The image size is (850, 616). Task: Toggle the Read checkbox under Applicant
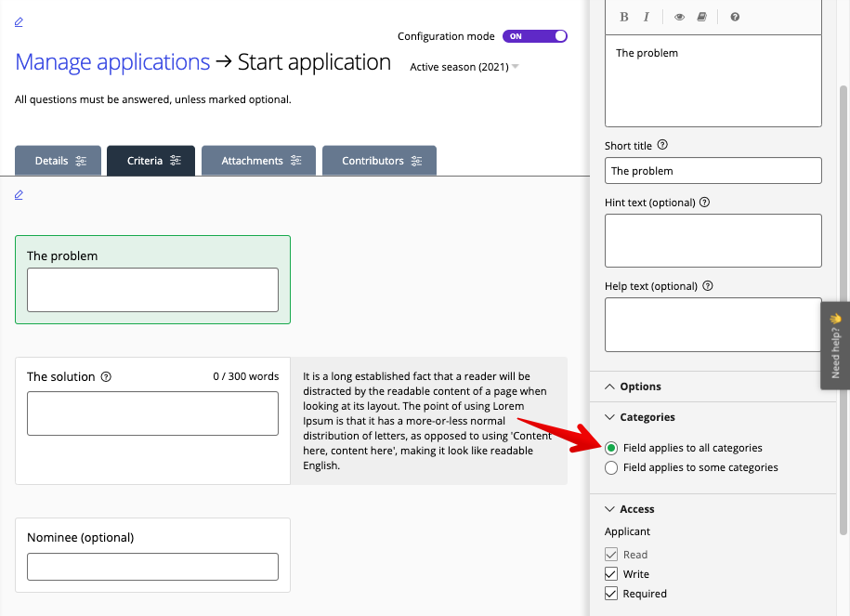pos(611,554)
